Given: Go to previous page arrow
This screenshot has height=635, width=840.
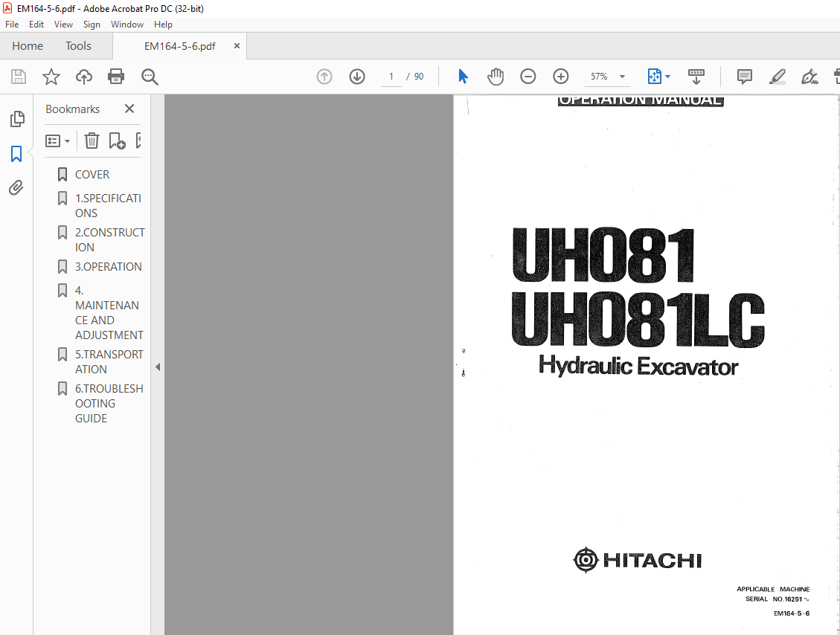Looking at the screenshot, I should pyautogui.click(x=324, y=77).
